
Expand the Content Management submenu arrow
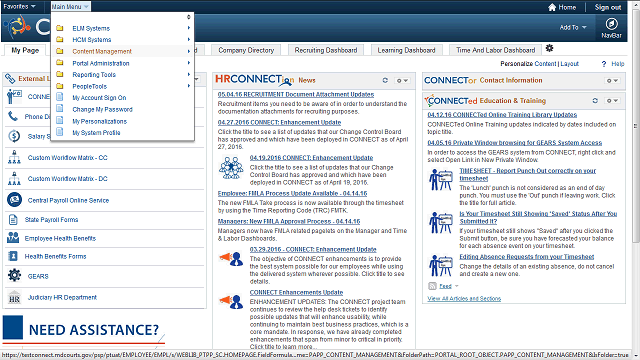tap(189, 51)
